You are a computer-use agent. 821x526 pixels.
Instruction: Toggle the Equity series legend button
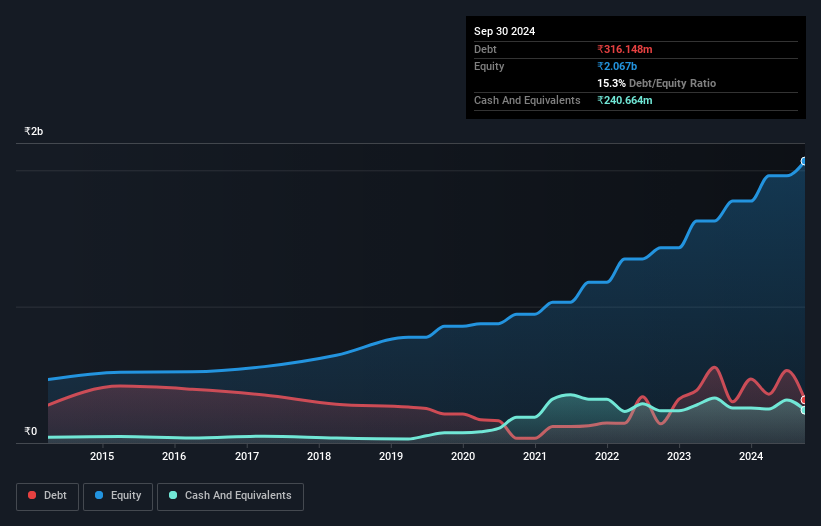pyautogui.click(x=118, y=496)
